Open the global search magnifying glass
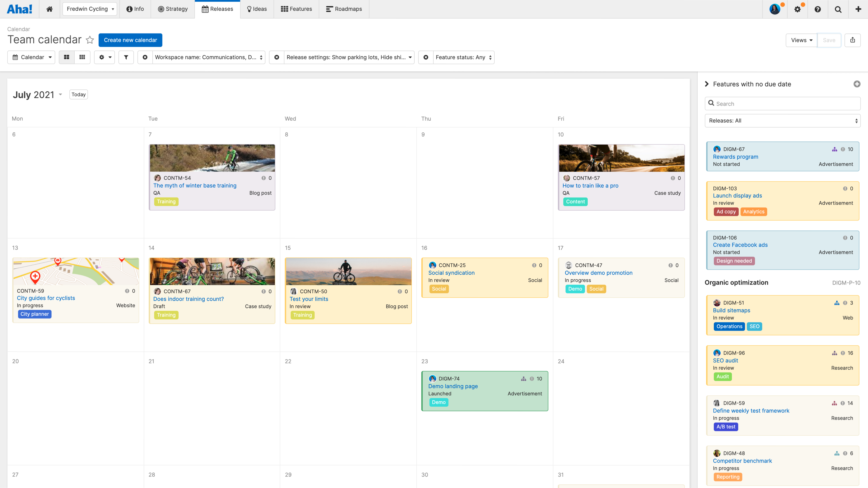Image resolution: width=868 pixels, height=488 pixels. click(838, 9)
